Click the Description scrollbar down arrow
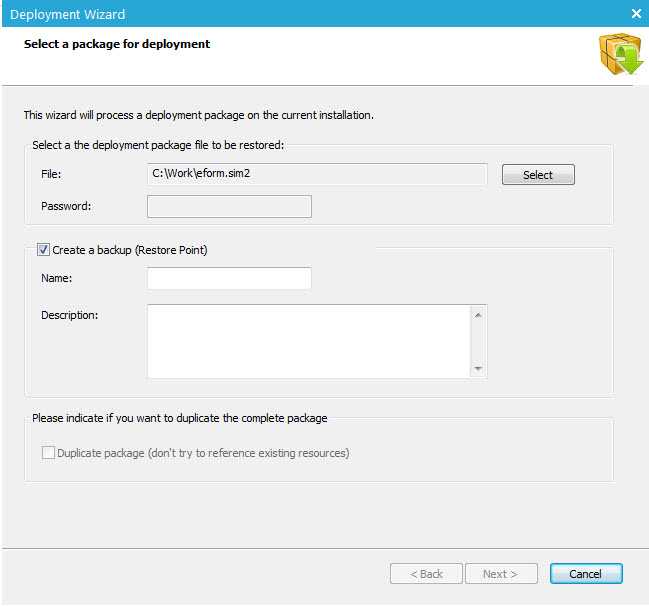 (479, 369)
